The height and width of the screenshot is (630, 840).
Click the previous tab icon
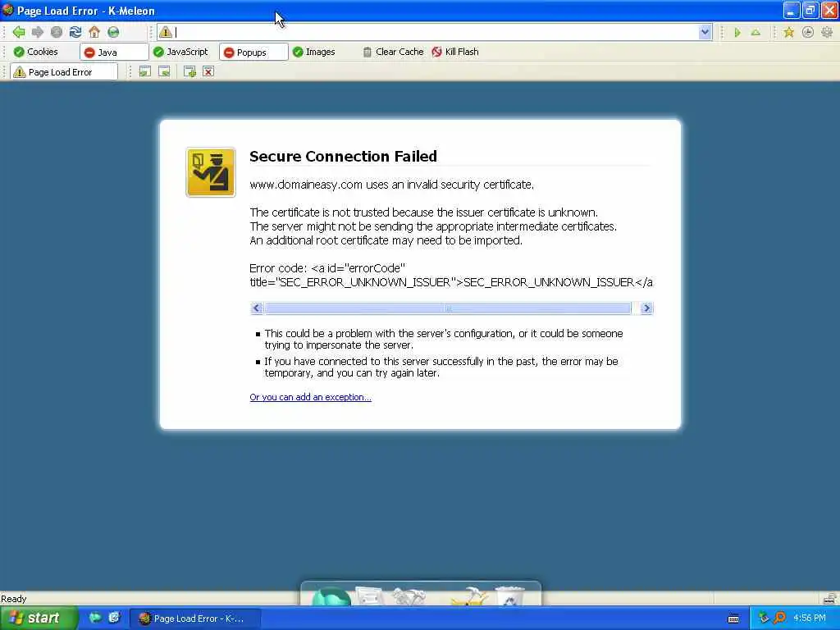tap(144, 72)
